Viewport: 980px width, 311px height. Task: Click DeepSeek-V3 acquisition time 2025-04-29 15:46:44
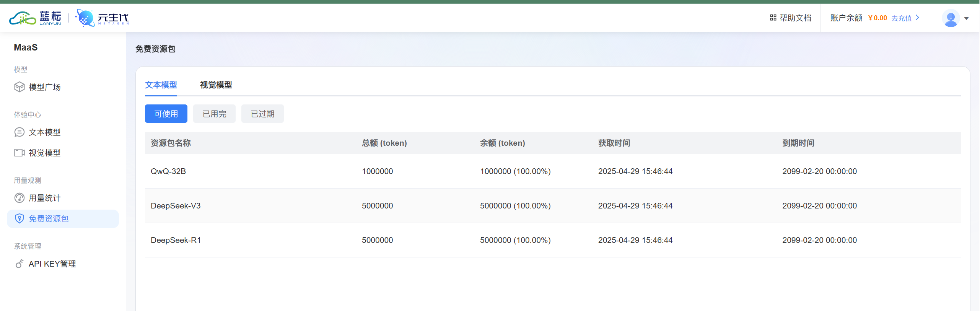pos(635,206)
